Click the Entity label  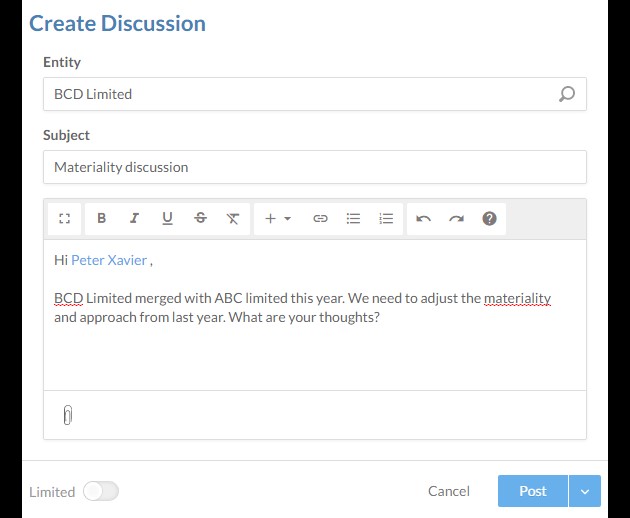point(62,62)
